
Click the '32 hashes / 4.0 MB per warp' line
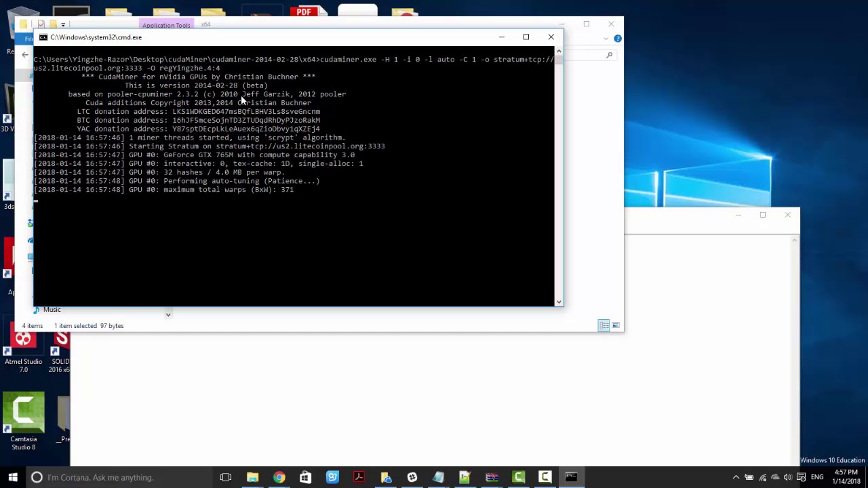point(159,172)
